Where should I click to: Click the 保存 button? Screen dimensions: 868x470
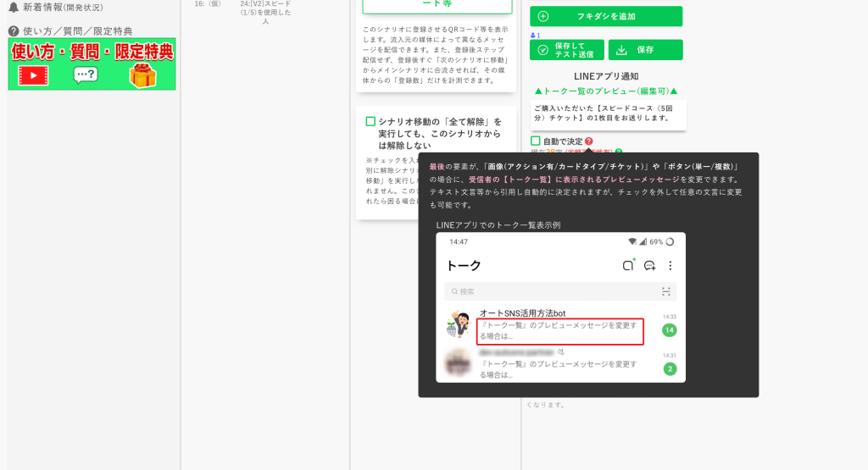645,50
